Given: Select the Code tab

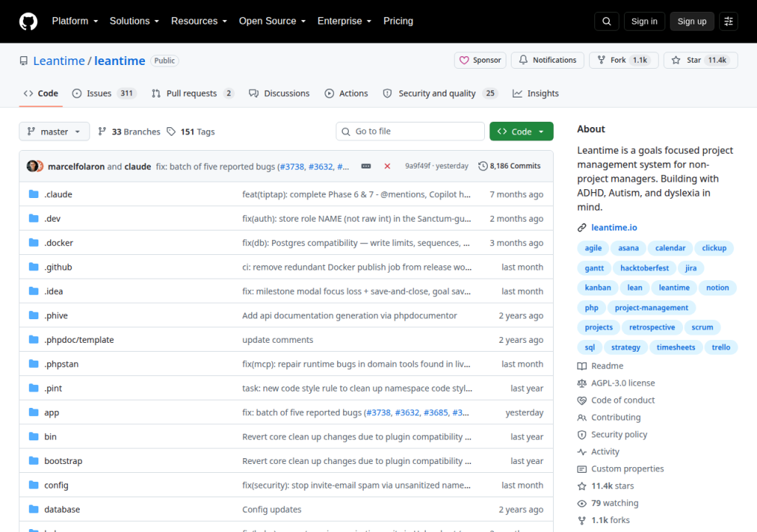Looking at the screenshot, I should [41, 93].
